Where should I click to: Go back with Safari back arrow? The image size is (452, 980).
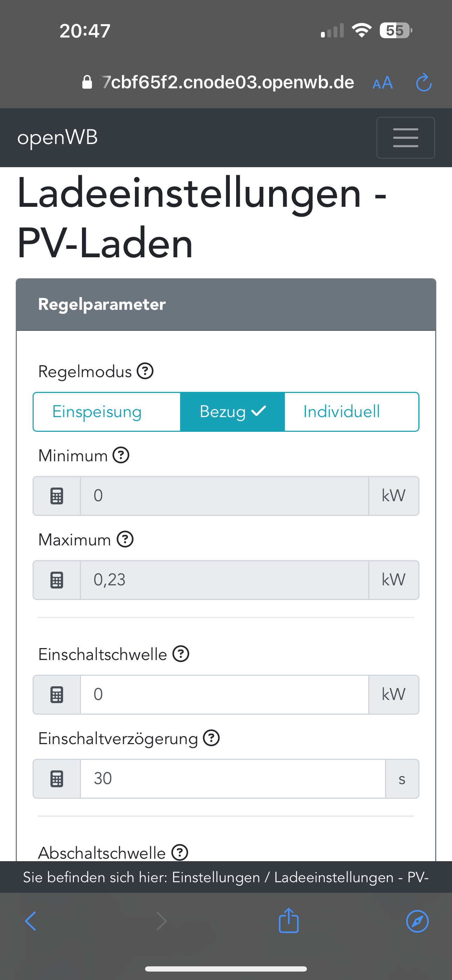(x=30, y=921)
